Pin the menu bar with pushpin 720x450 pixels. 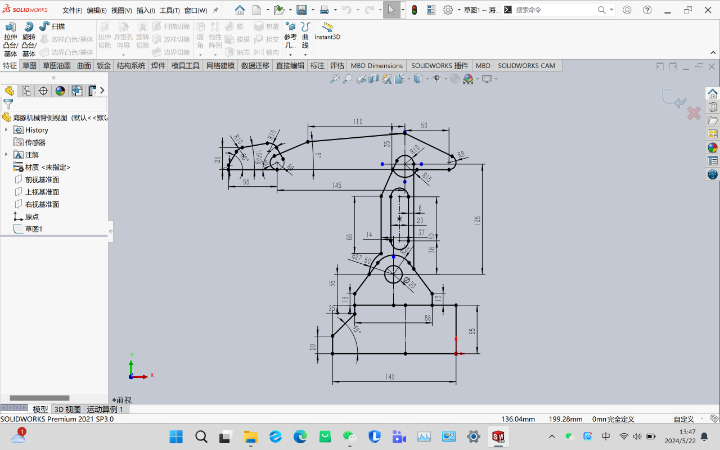(215, 10)
